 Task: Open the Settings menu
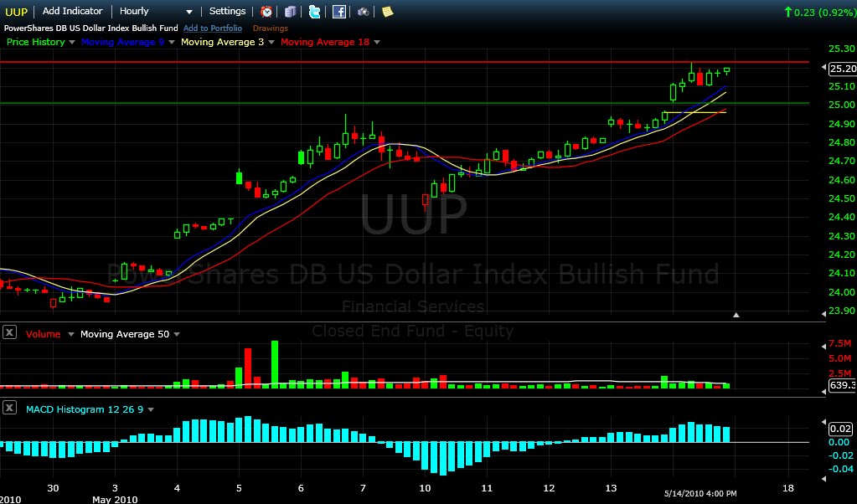227,11
